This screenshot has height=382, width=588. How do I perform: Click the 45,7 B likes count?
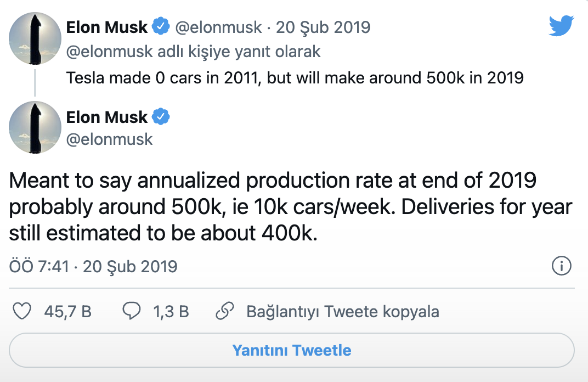[68, 312]
